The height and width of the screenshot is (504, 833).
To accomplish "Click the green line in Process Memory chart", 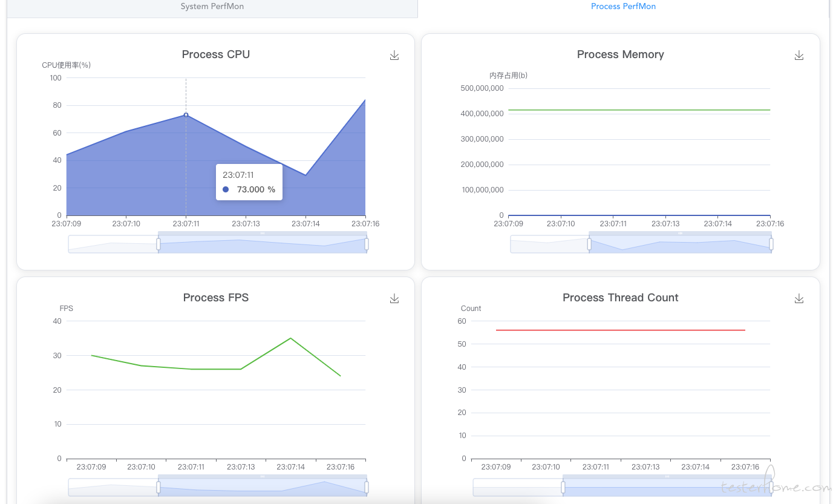I will tap(639, 110).
